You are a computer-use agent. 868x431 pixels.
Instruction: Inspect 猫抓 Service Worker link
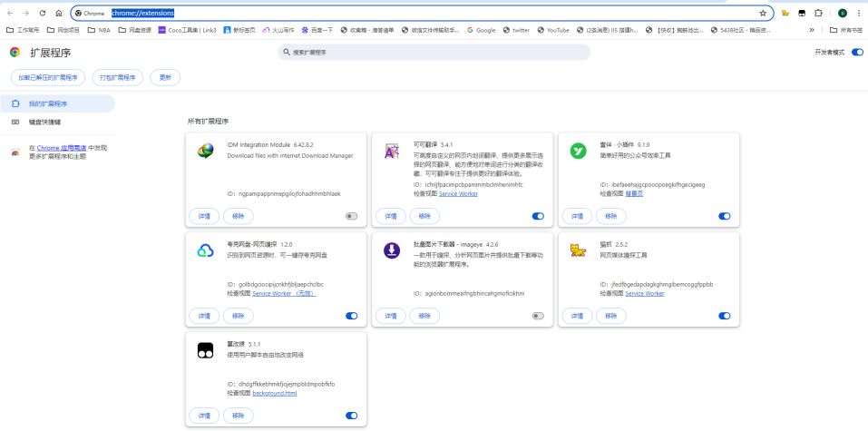[645, 293]
